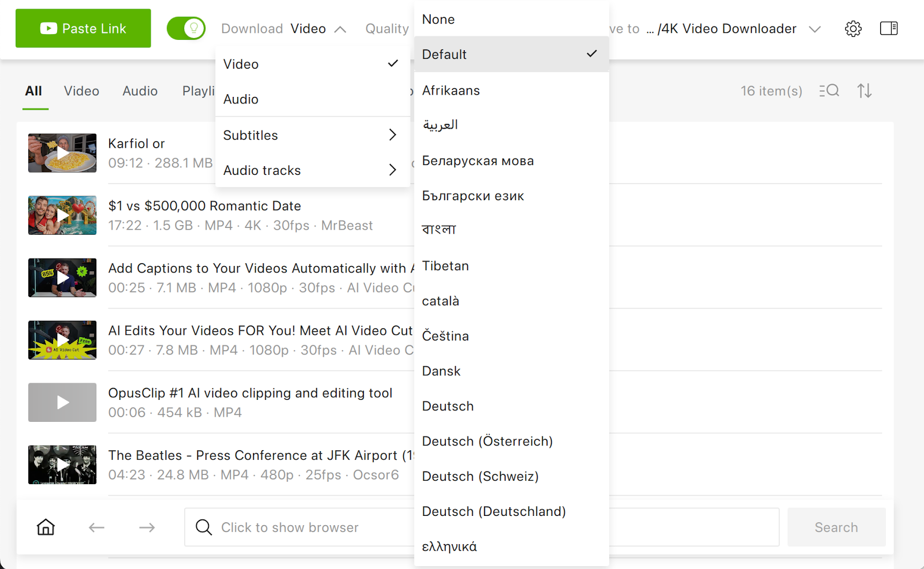Open settings gear icon
Screen dimensions: 924x569
tap(853, 29)
